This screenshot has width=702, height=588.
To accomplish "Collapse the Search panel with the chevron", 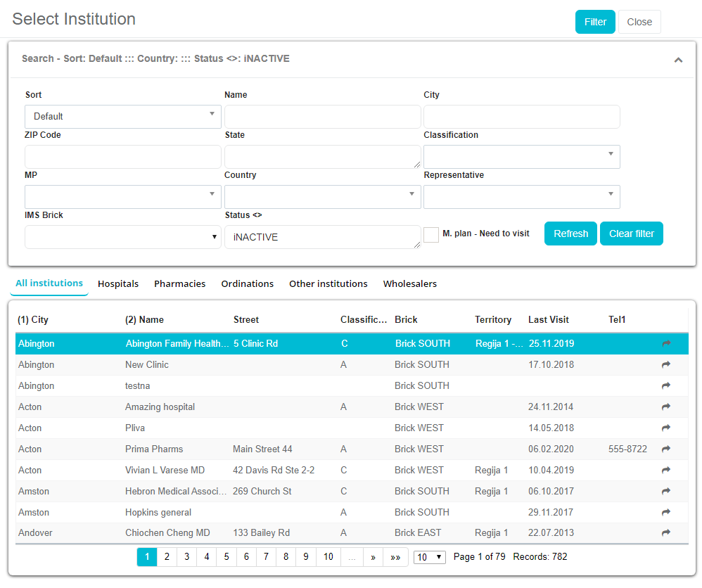I will pos(678,60).
